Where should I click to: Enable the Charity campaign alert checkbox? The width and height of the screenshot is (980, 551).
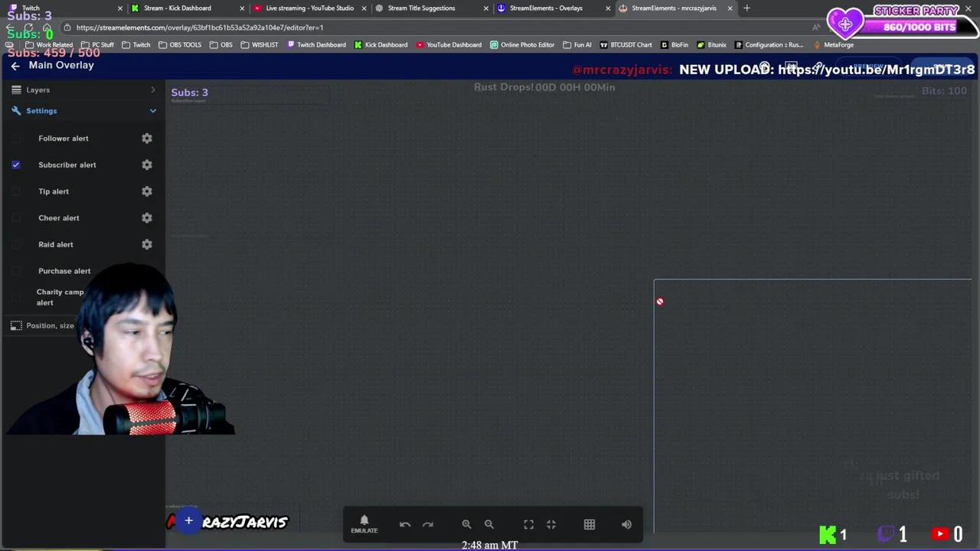(16, 297)
